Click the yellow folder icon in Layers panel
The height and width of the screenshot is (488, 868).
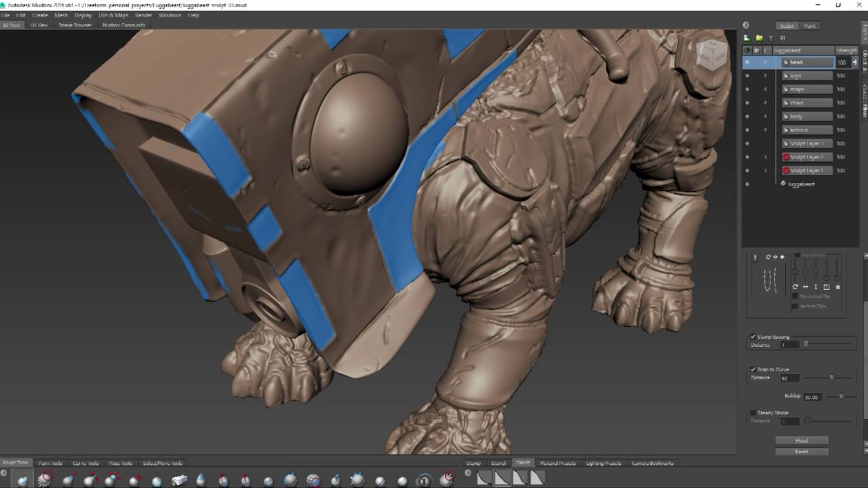[x=759, y=38]
